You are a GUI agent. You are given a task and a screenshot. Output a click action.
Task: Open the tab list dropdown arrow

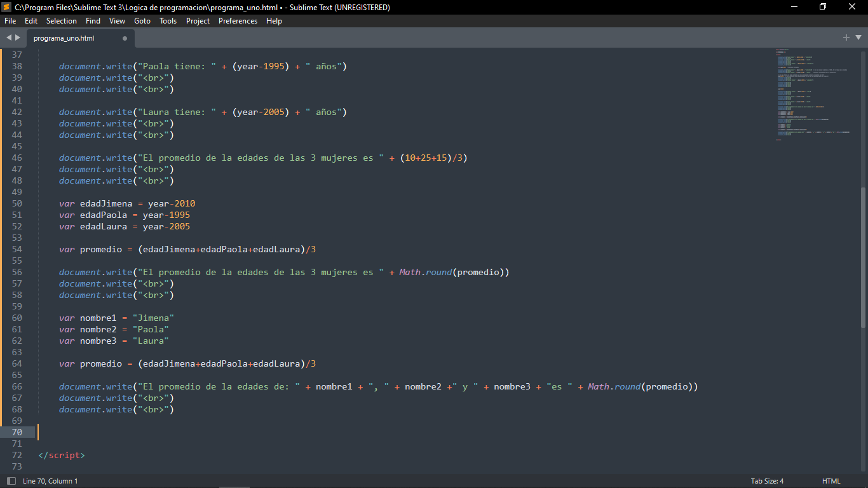point(858,38)
